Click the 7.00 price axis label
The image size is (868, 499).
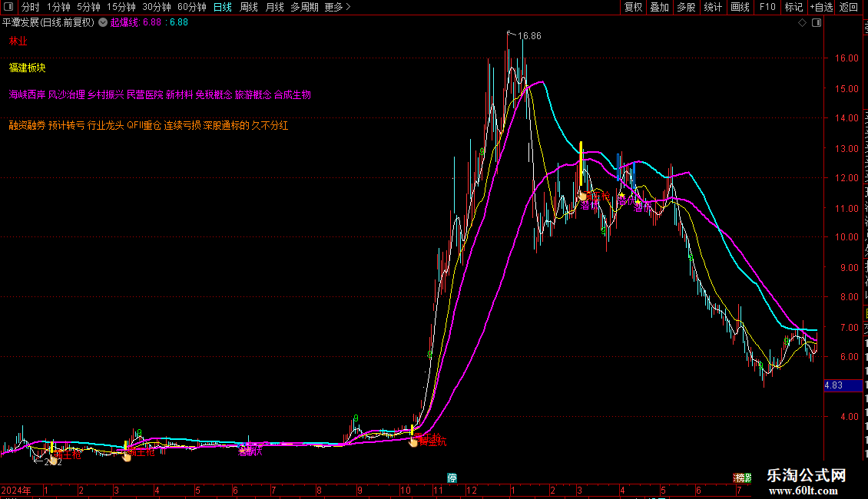coord(850,328)
